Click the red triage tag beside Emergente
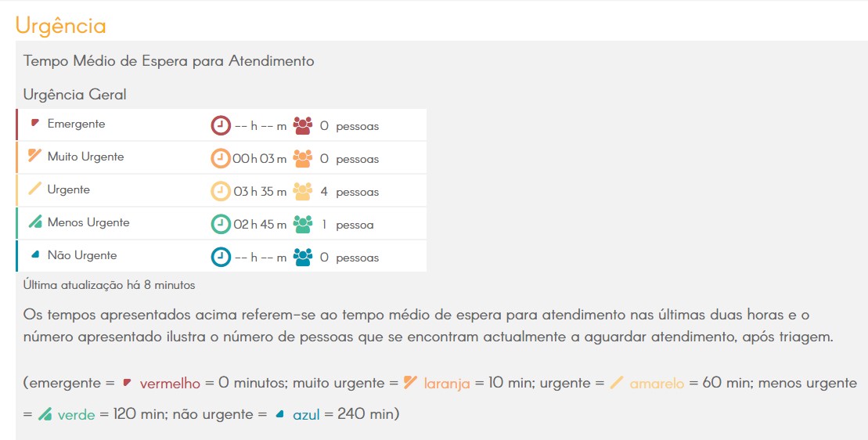This screenshot has width=868, height=440. point(35,123)
